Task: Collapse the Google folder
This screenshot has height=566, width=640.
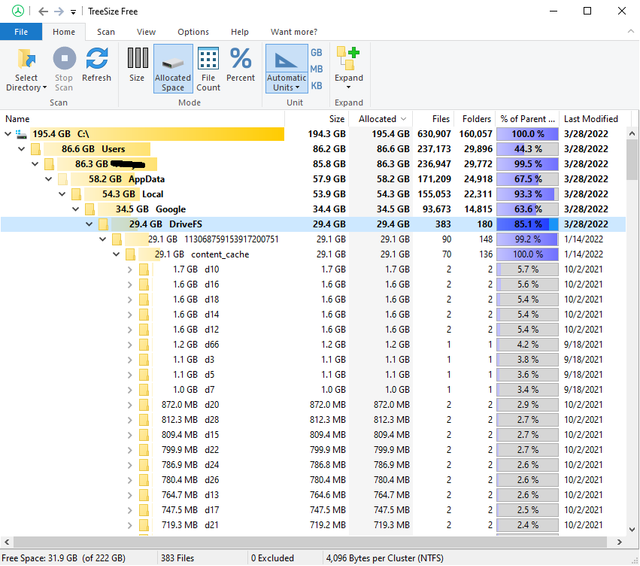Action: coord(76,209)
